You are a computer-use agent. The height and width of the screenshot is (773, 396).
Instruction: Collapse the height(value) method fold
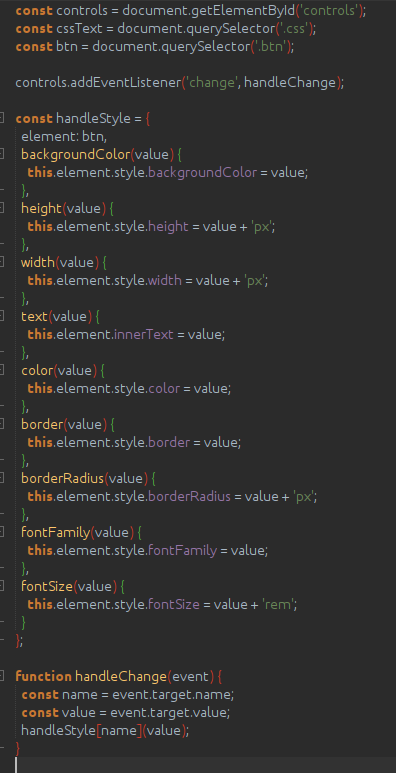click(x=1, y=208)
